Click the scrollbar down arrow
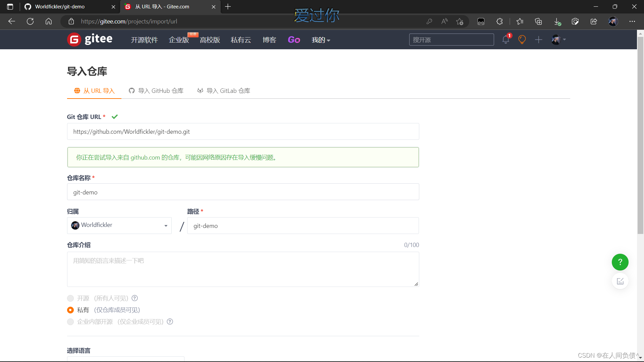Image resolution: width=644 pixels, height=362 pixels. pyautogui.click(x=640, y=358)
